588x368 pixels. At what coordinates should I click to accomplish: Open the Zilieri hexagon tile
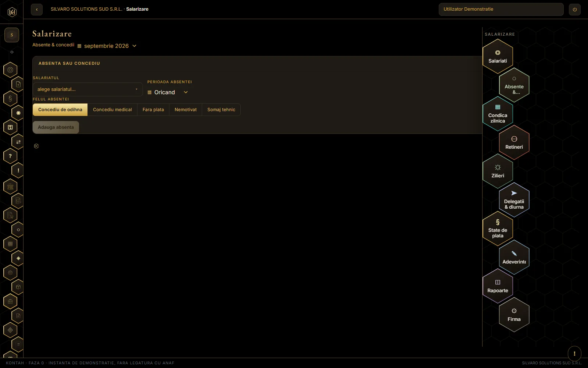[498, 171]
